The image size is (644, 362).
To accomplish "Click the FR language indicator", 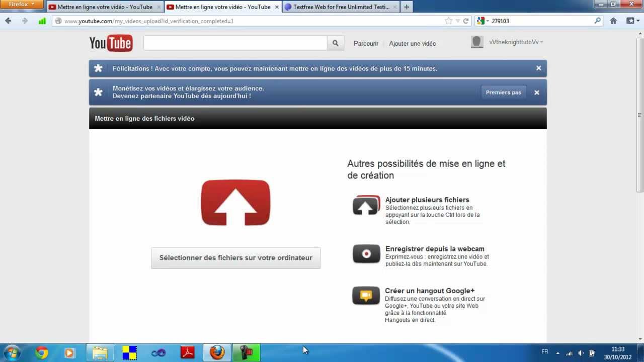I will [545, 352].
